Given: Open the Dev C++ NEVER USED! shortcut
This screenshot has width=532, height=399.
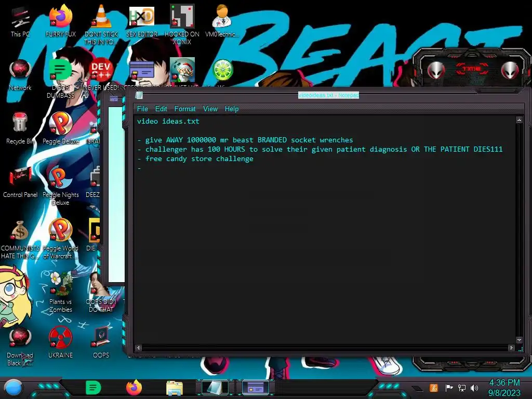Looking at the screenshot, I should pos(101,75).
